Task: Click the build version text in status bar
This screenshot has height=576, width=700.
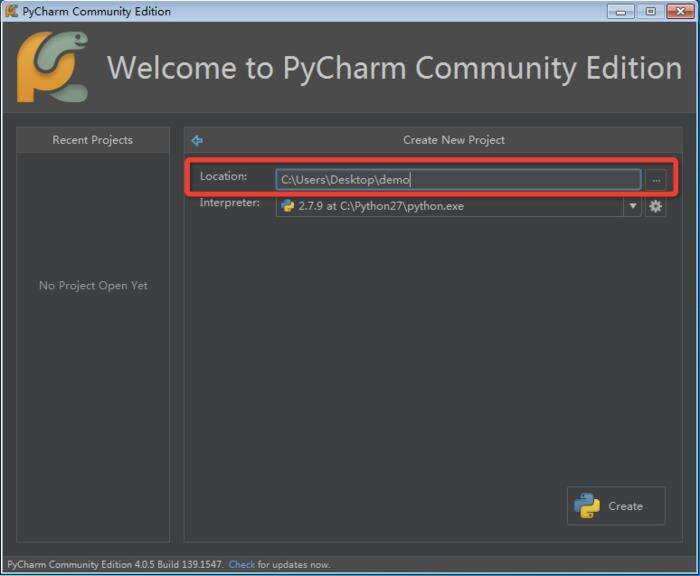Action: (x=115, y=564)
